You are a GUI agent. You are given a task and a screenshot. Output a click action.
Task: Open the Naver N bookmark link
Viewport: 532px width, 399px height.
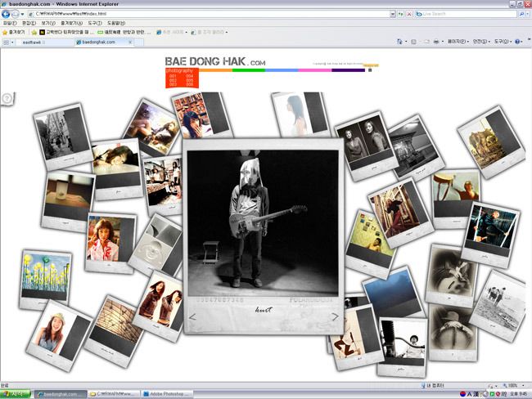66,32
